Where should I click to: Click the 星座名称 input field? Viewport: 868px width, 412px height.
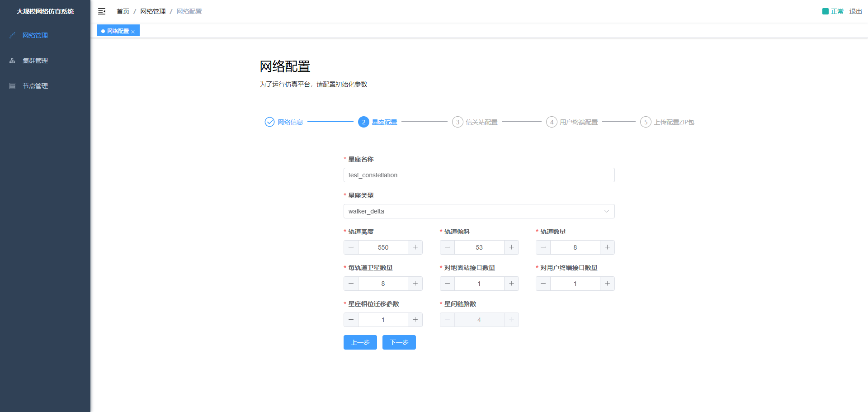point(479,175)
